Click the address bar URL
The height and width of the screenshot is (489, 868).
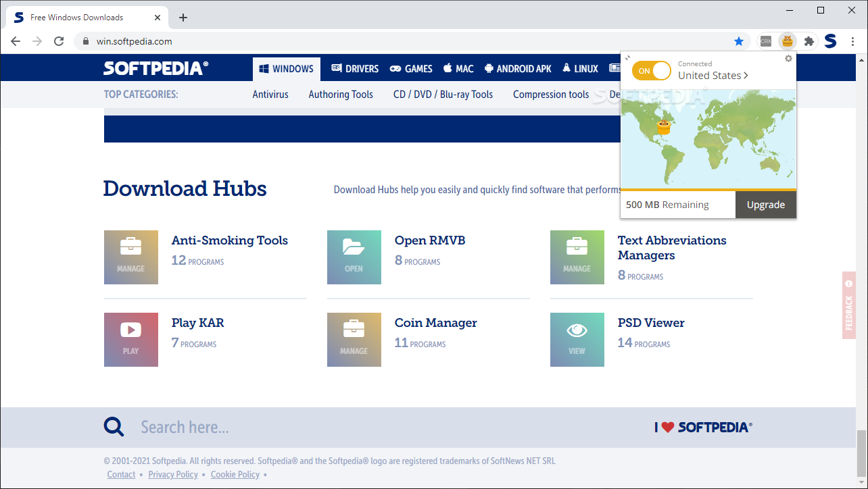tap(134, 41)
